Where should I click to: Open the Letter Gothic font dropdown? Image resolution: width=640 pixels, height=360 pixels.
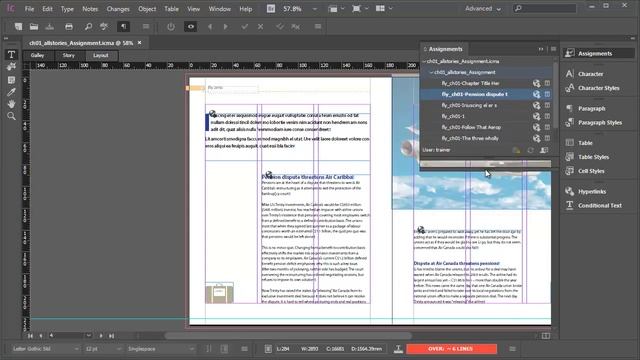point(76,349)
